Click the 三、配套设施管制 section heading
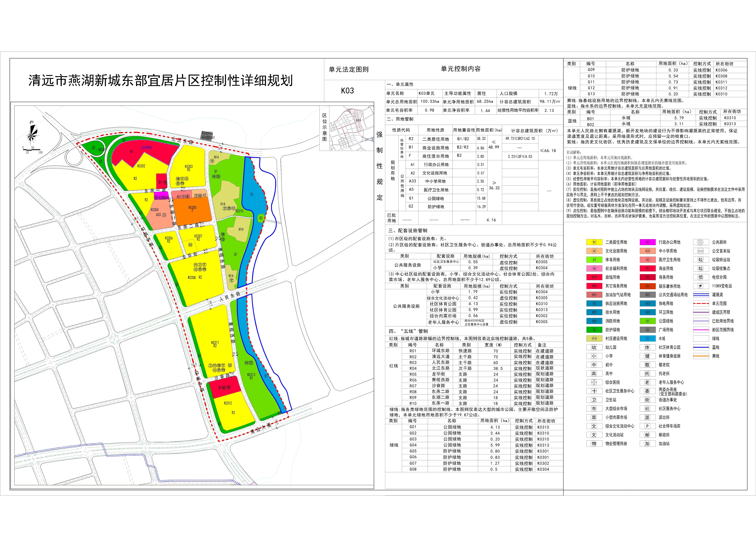Screen dimensions: 756x547 (x=408, y=230)
